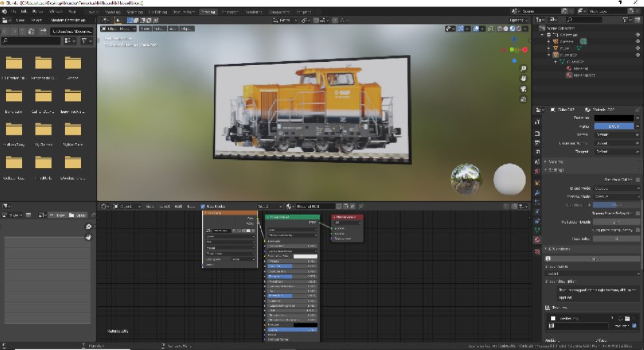This screenshot has height=350, width=644.
Task: Click the View button in the viewport header
Action: (x=146, y=28)
